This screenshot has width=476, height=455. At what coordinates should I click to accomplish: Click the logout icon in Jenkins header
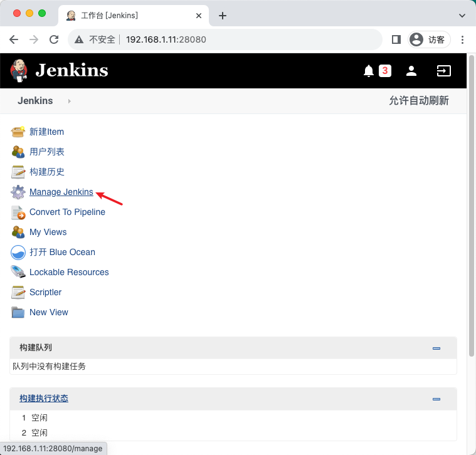point(443,71)
